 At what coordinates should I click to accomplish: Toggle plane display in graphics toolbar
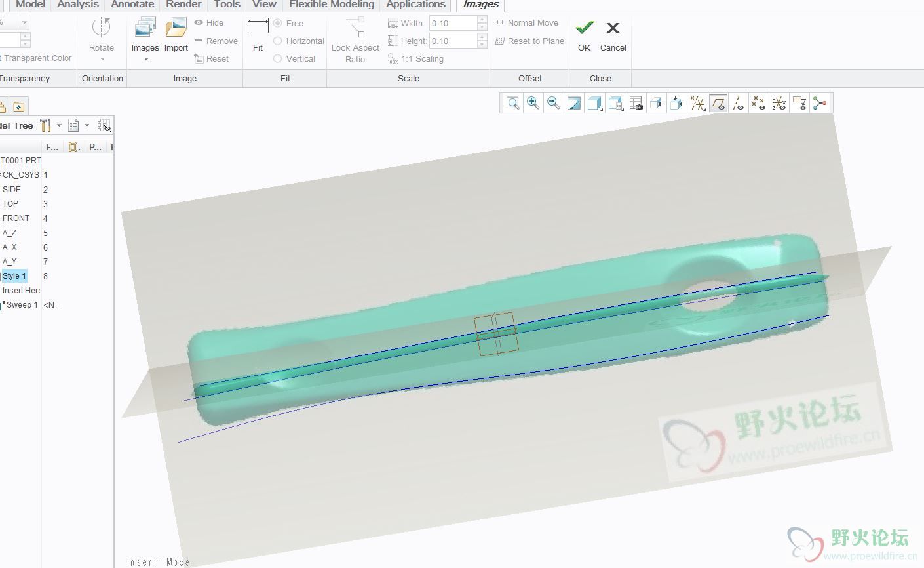718,103
